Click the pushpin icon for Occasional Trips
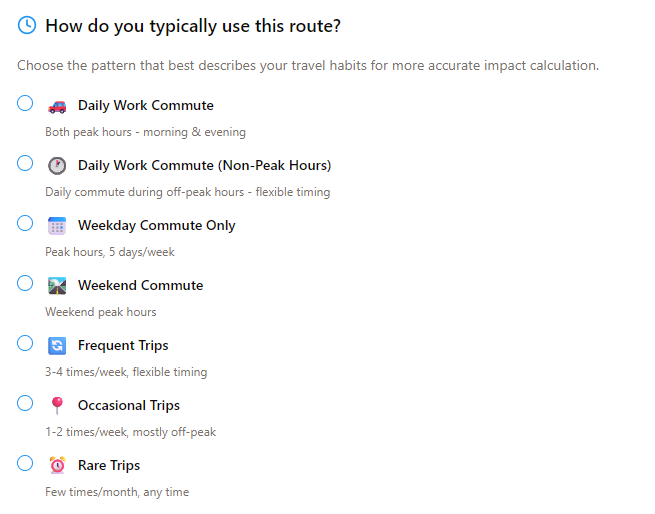This screenshot has height=514, width=655. coord(57,406)
